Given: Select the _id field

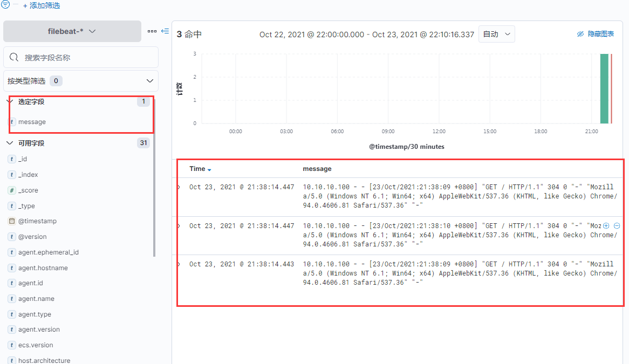Looking at the screenshot, I should click(23, 159).
